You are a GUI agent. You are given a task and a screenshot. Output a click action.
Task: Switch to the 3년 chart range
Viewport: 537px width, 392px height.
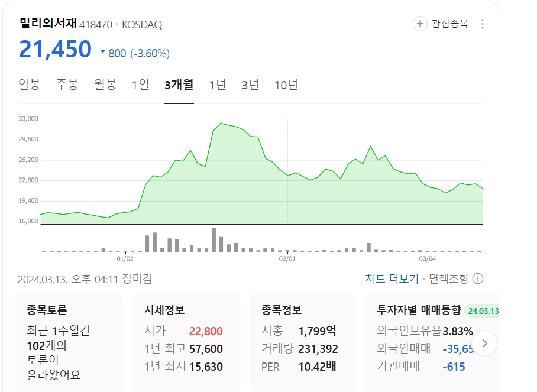pos(250,85)
